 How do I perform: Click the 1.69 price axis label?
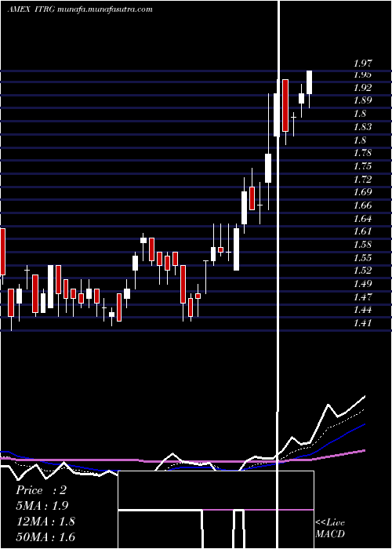pos(362,192)
